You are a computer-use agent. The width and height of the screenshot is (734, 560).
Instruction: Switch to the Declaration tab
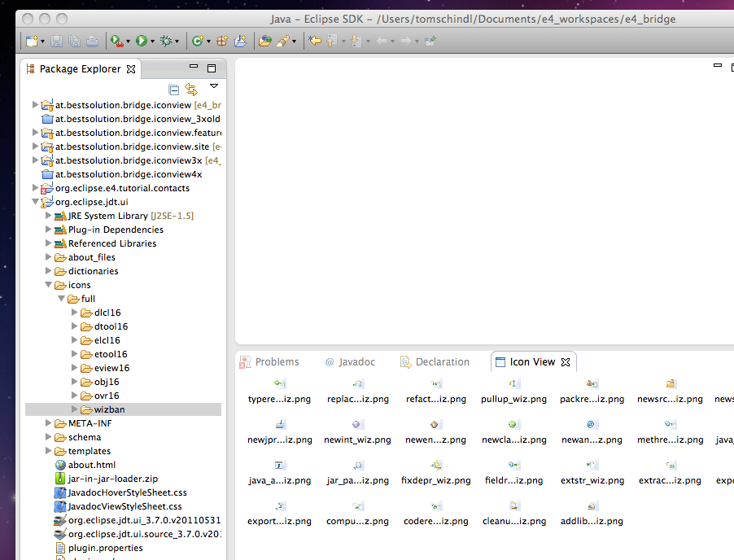442,362
